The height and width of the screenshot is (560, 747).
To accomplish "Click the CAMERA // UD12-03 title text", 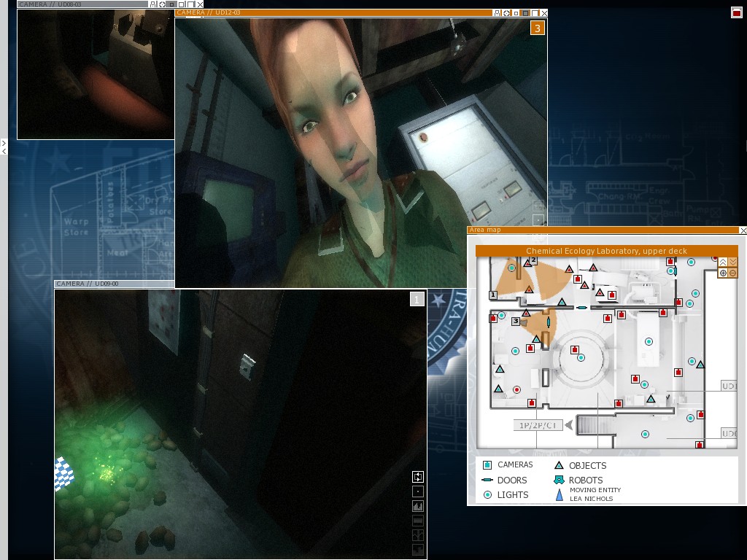I will click(x=208, y=13).
